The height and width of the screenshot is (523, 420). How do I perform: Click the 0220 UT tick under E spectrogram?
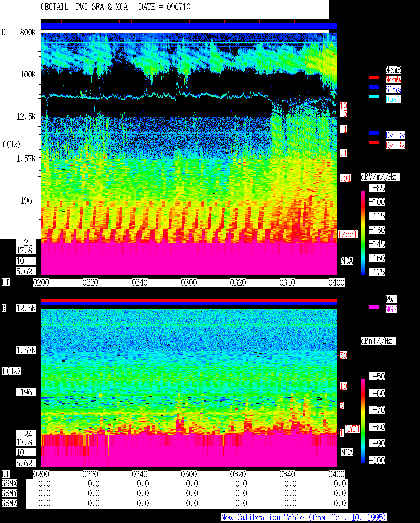90,283
